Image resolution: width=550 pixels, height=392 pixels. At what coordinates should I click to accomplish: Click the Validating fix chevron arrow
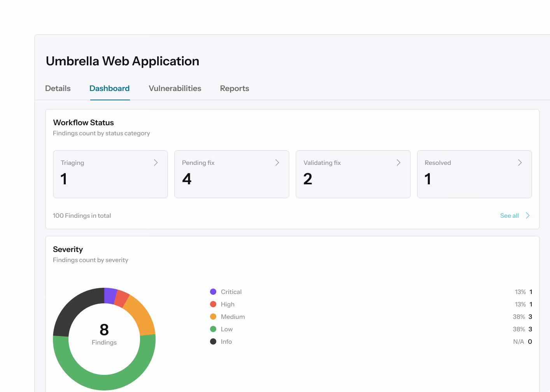[398, 163]
